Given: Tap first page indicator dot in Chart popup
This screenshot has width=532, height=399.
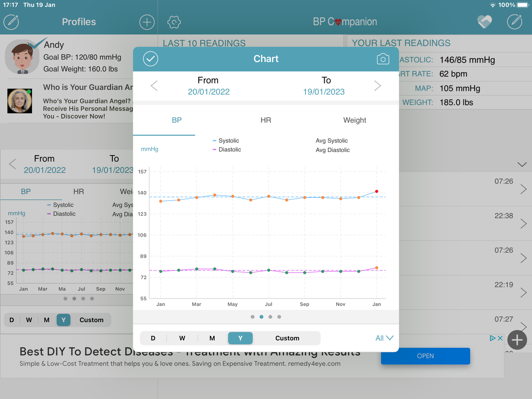Looking at the screenshot, I should 252,317.
